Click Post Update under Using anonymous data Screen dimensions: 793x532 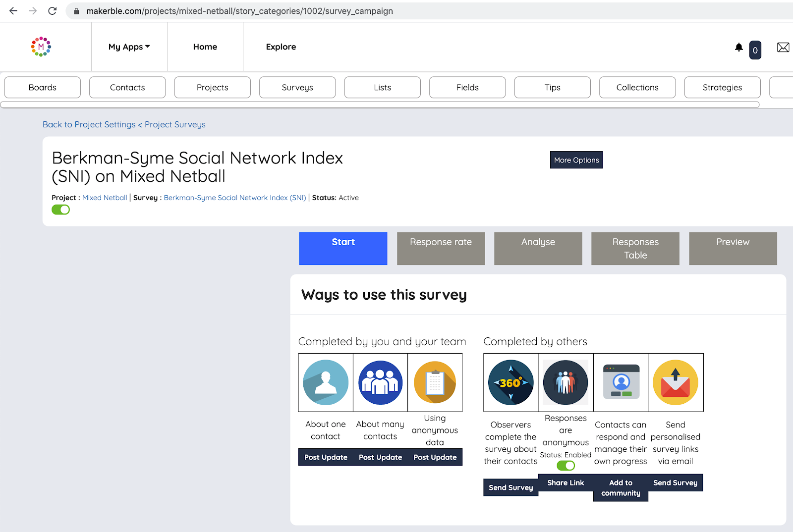click(435, 457)
